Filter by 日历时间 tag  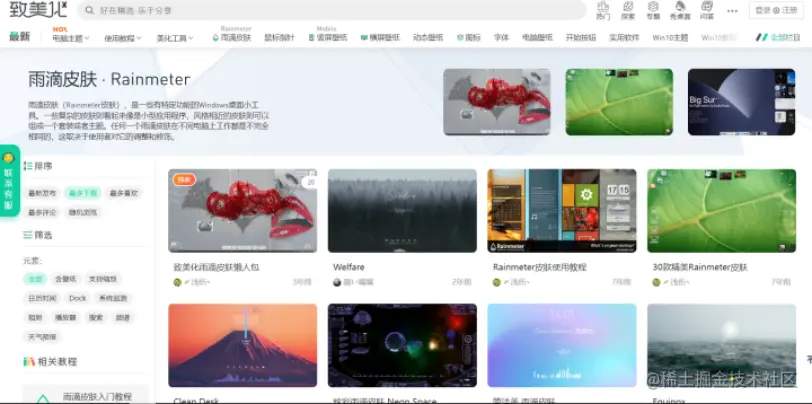click(42, 298)
